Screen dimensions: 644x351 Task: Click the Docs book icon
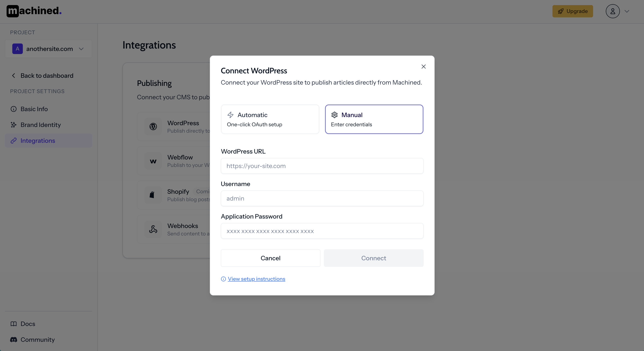14,324
